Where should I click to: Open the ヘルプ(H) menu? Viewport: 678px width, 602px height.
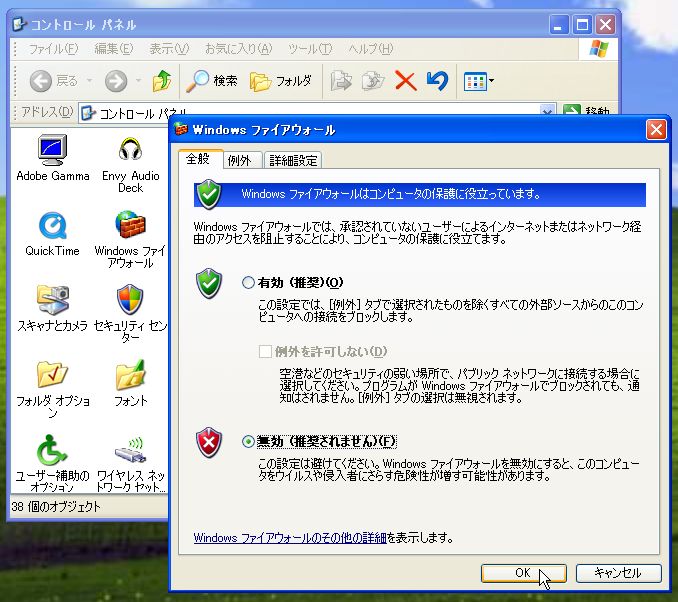click(x=371, y=49)
